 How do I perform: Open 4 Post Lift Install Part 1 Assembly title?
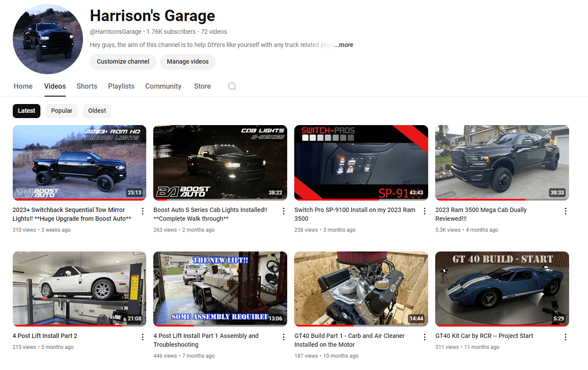pyautogui.click(x=206, y=340)
